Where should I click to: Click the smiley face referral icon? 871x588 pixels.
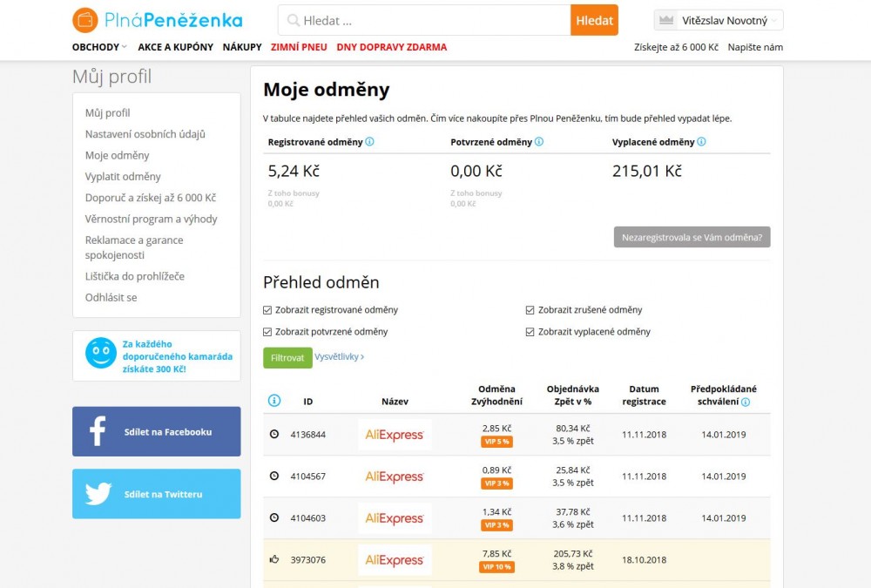100,353
